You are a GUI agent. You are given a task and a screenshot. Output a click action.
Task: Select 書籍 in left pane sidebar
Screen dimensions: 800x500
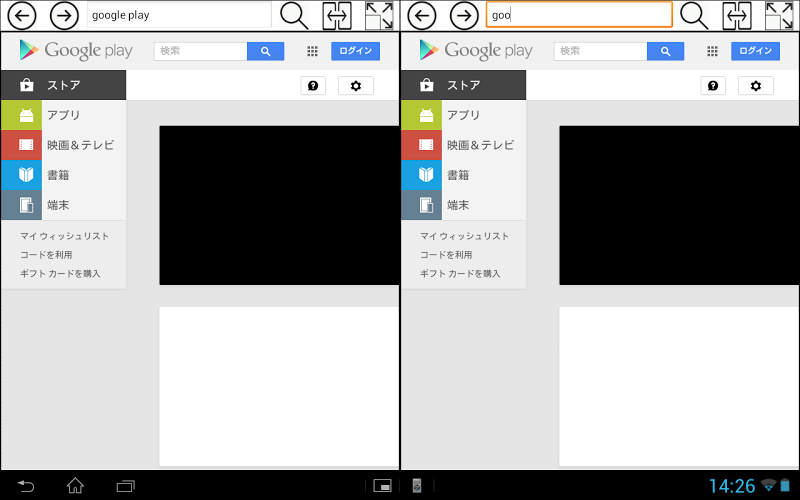(x=63, y=175)
